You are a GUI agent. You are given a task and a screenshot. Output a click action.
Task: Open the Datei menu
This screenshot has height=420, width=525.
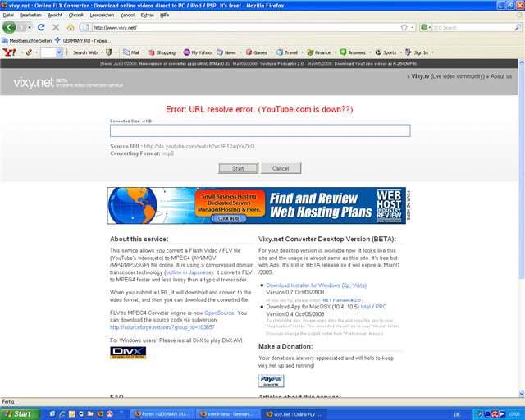pos(8,15)
